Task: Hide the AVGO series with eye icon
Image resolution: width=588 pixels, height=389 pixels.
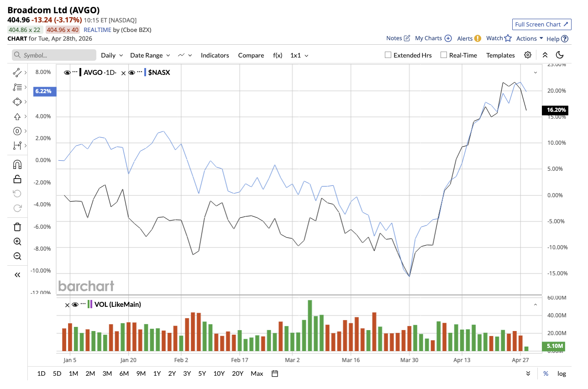Action: point(67,72)
